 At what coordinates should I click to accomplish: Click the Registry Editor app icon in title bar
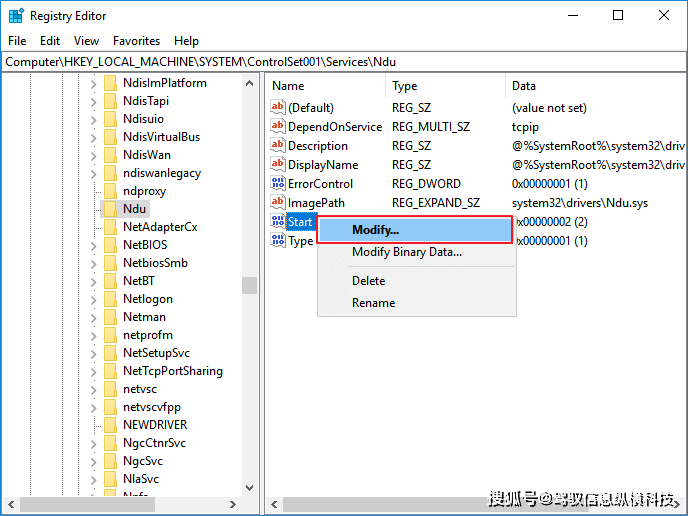click(x=16, y=16)
